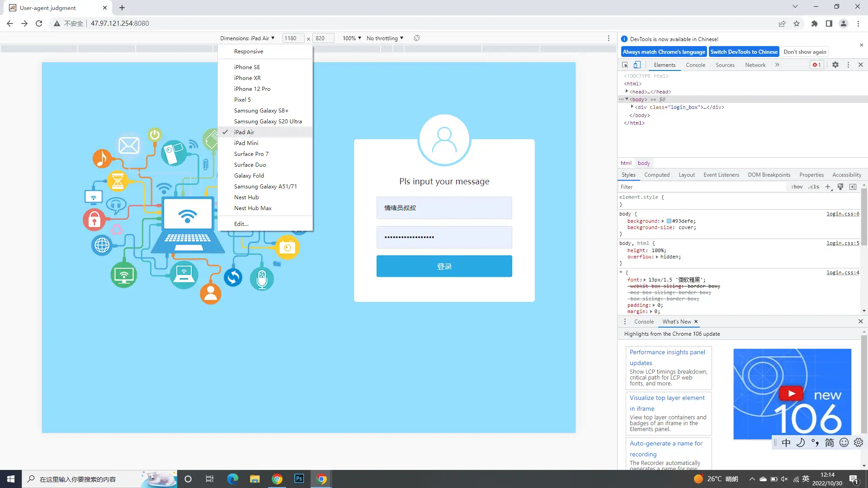Click Switch DevTools to Chinese button
This screenshot has height=488, width=868.
744,52
